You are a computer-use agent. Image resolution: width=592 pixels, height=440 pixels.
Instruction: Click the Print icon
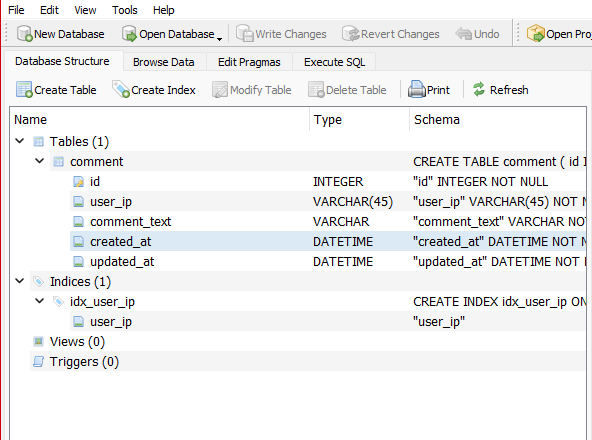pyautogui.click(x=416, y=90)
